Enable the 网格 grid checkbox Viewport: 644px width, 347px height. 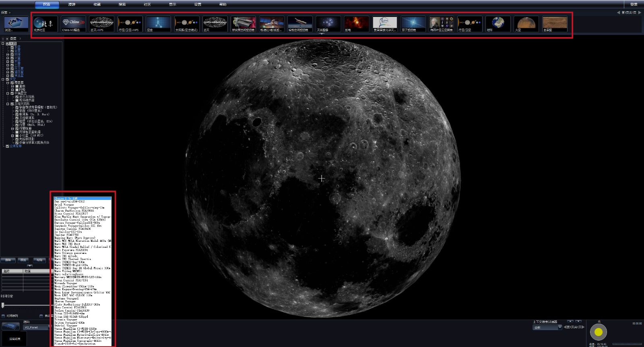point(17,90)
